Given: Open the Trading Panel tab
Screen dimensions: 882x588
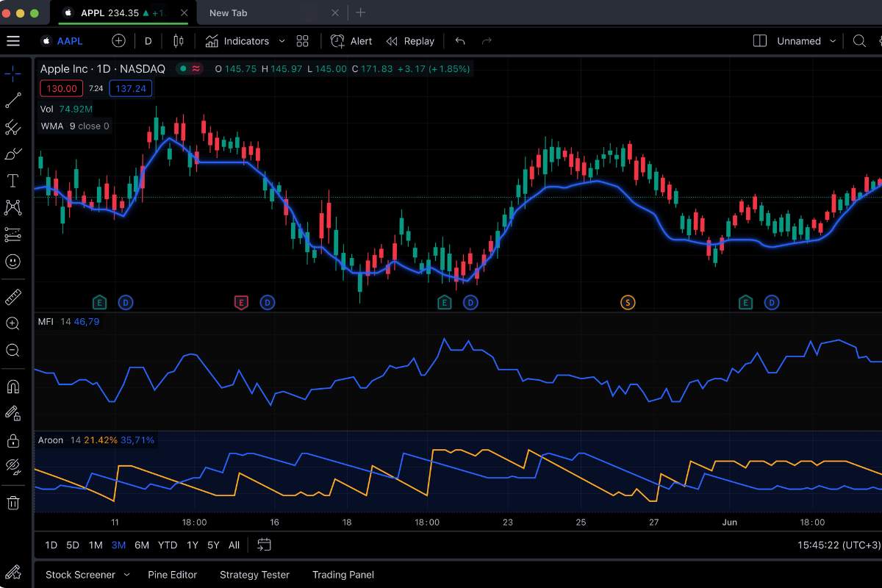Looking at the screenshot, I should point(343,575).
